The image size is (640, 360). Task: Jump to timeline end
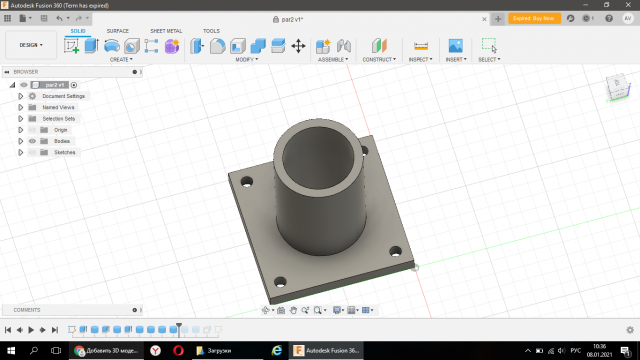pyautogui.click(x=55, y=330)
